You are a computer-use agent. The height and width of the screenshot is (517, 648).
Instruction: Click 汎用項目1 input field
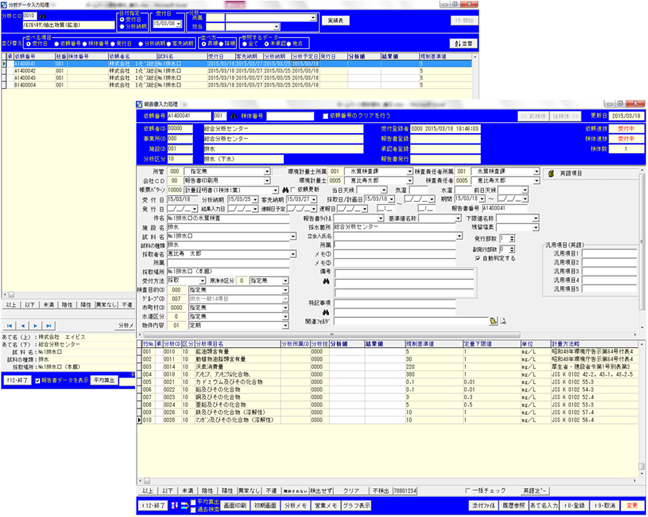pyautogui.click(x=610, y=253)
